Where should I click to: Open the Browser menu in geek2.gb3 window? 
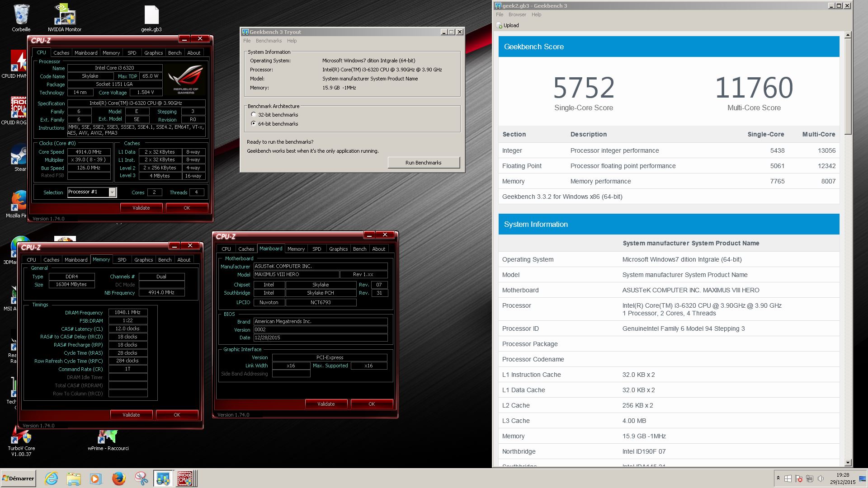tap(517, 14)
